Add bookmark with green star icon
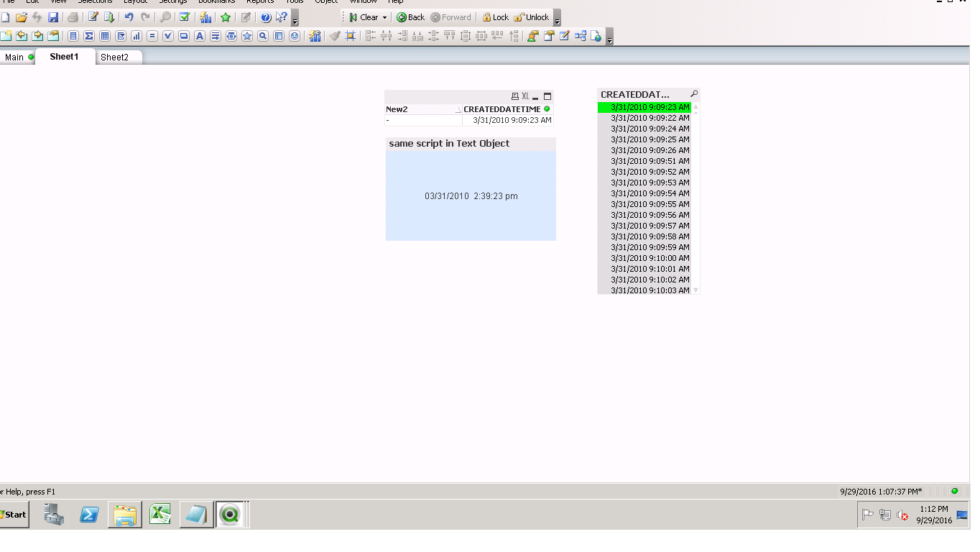Image resolution: width=980 pixels, height=552 pixels. tap(226, 17)
